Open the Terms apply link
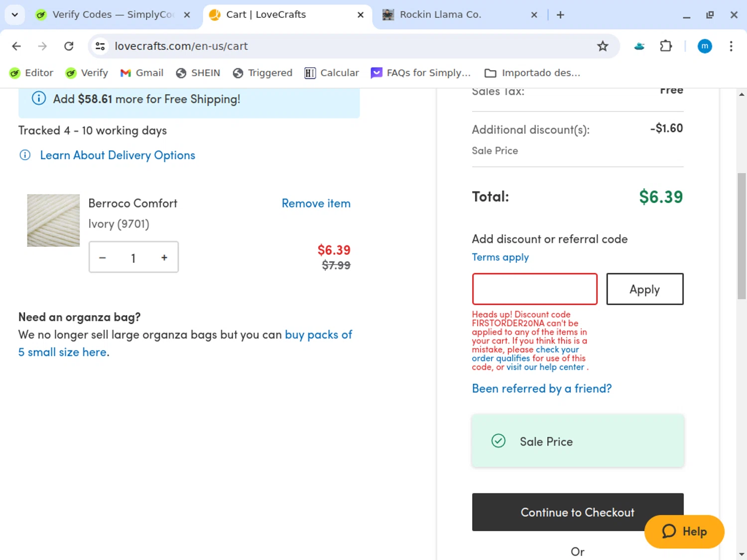Image resolution: width=747 pixels, height=560 pixels. [x=500, y=257]
